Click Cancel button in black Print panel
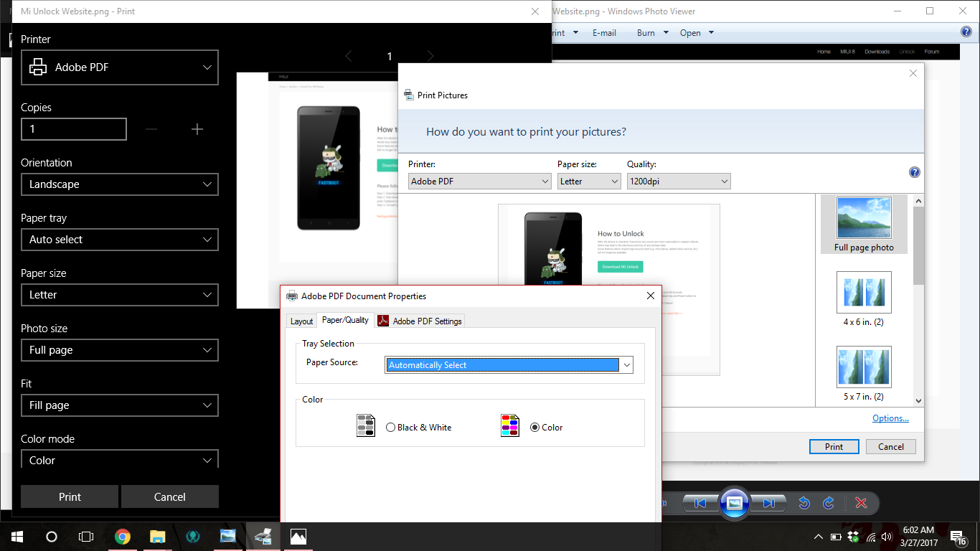Viewport: 980px width, 551px height. [170, 496]
